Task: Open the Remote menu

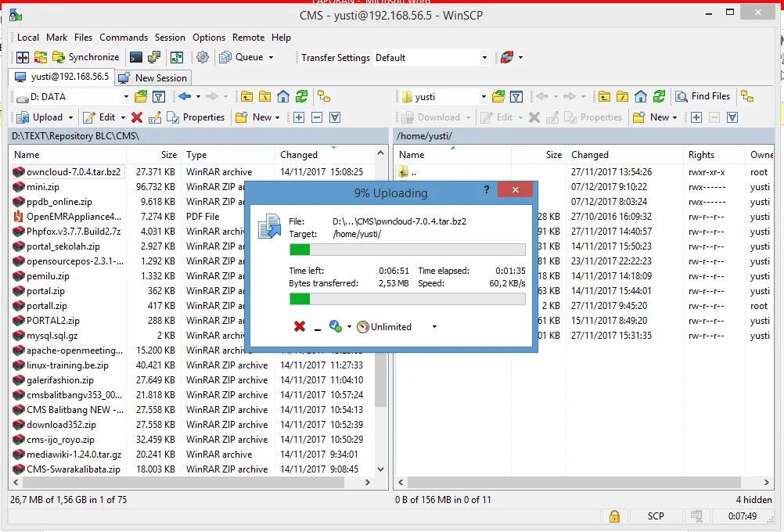Action: coord(249,38)
